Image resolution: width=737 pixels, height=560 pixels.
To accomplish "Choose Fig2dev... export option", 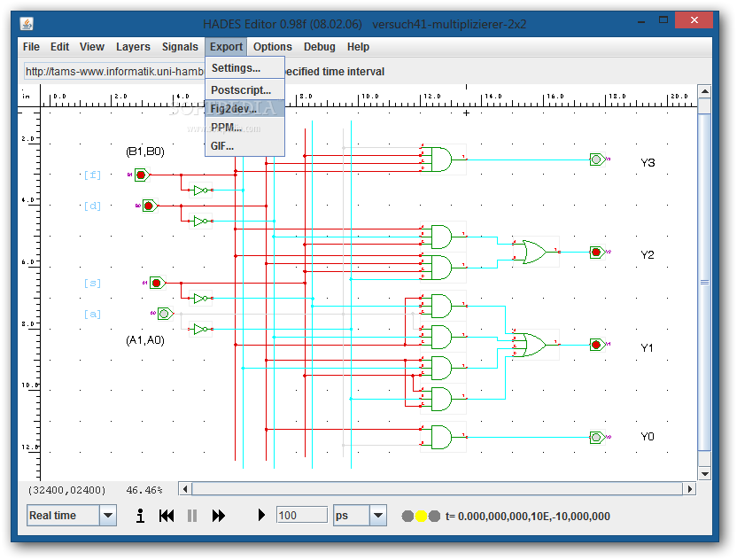I will (x=244, y=109).
